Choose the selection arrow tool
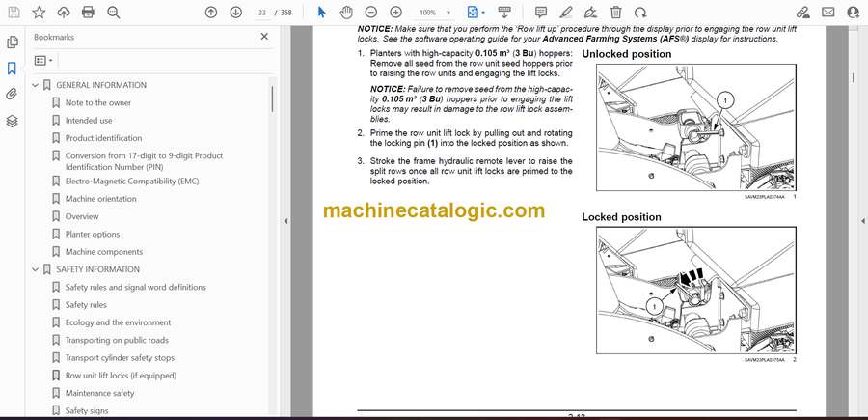 pos(321,13)
